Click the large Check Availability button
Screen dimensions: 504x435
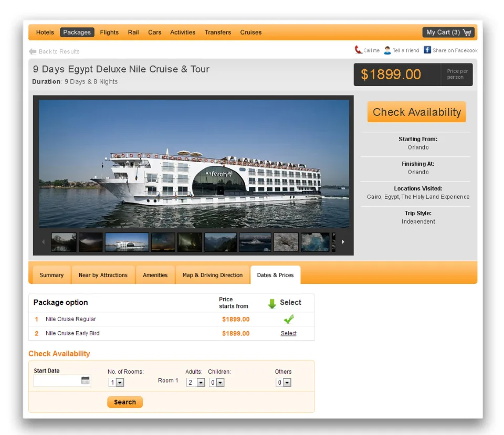(x=416, y=112)
